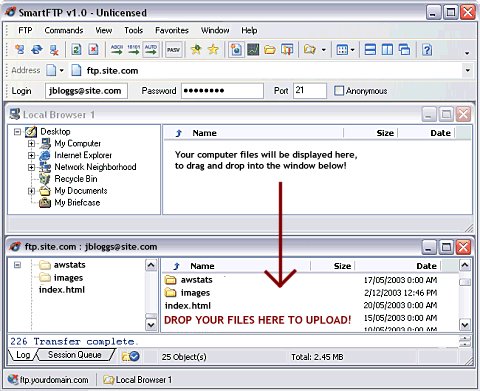
Task: Click the globe page toolbar icon
Action: [236, 50]
